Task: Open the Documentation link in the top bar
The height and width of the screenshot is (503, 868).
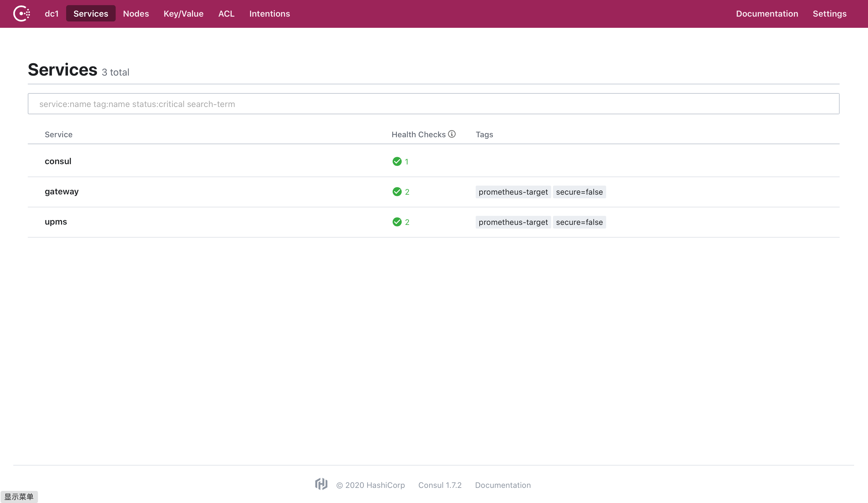Action: [x=767, y=14]
